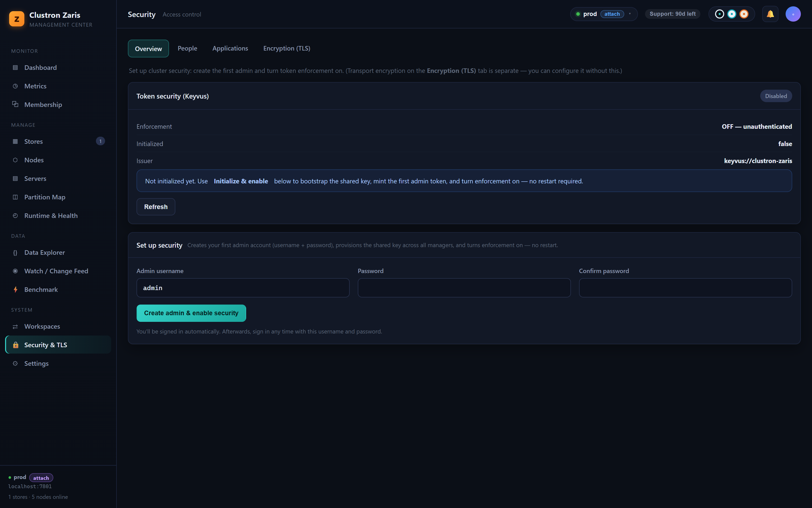This screenshot has width=812, height=508.
Task: Click the Metrics clock icon
Action: click(15, 86)
